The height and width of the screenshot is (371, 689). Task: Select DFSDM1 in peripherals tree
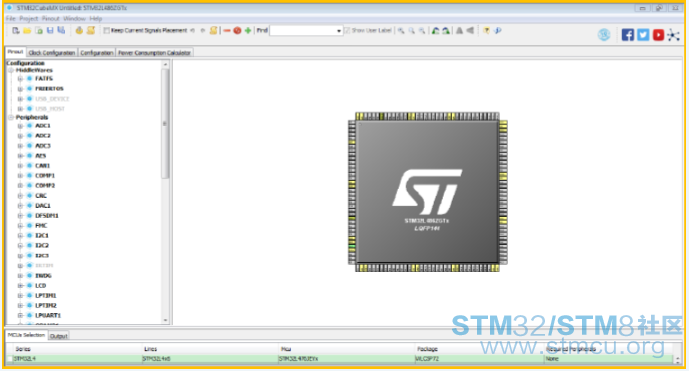pos(47,216)
